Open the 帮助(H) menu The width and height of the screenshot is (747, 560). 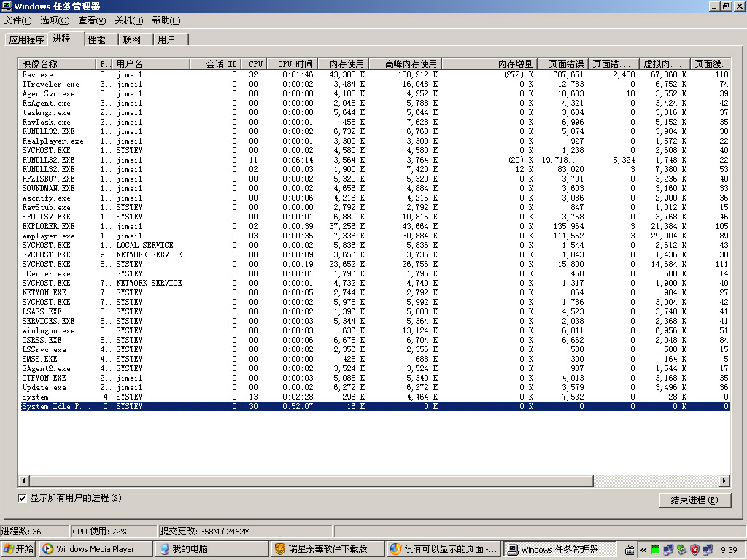coord(166,20)
